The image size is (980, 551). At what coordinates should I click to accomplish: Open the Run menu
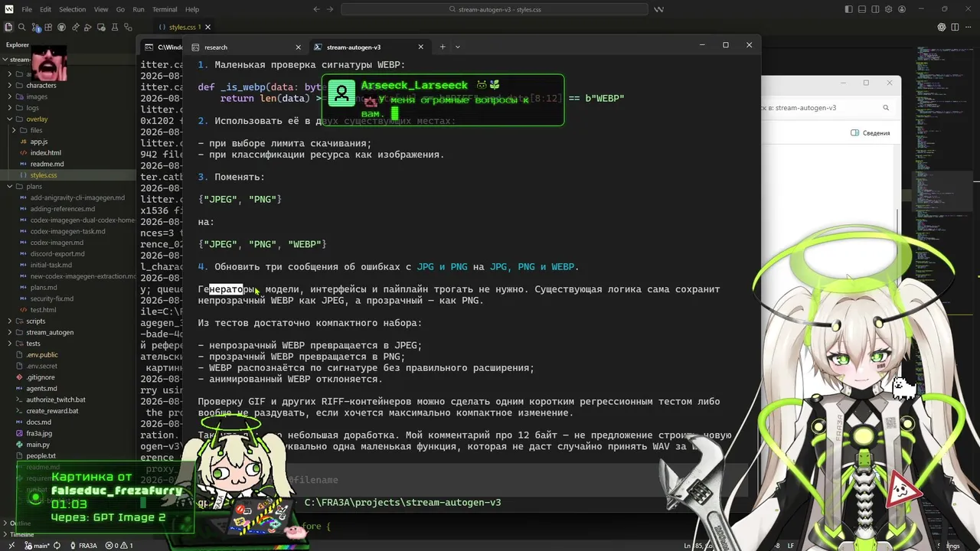coord(139,9)
